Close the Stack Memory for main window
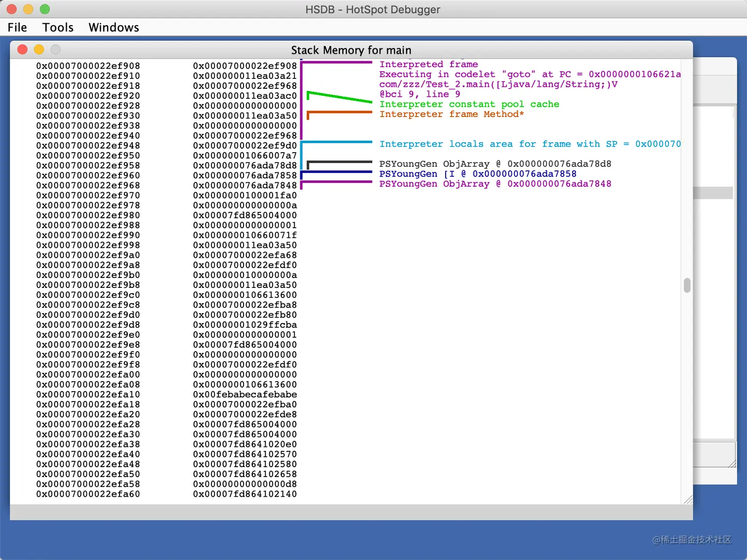Screen dimensions: 747x560 (x=22, y=49)
